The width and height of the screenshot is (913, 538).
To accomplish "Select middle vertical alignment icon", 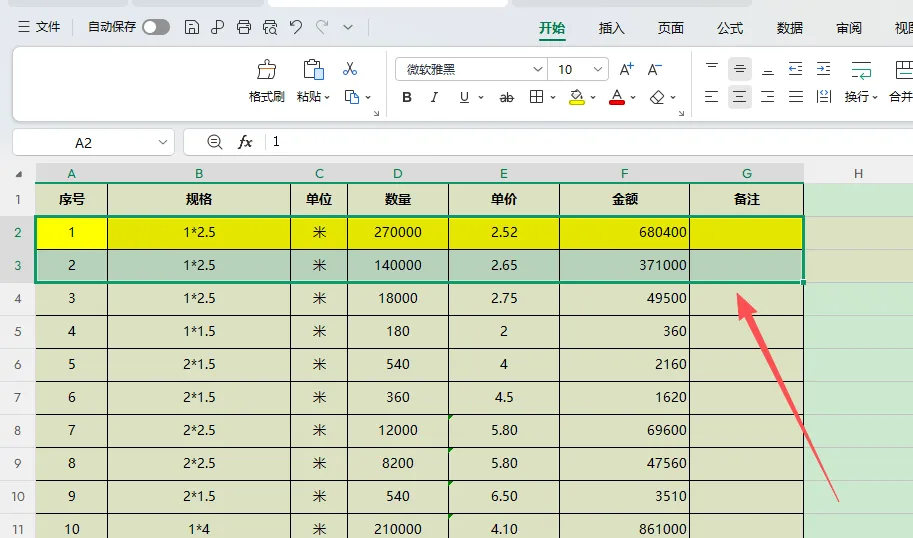I will (739, 69).
